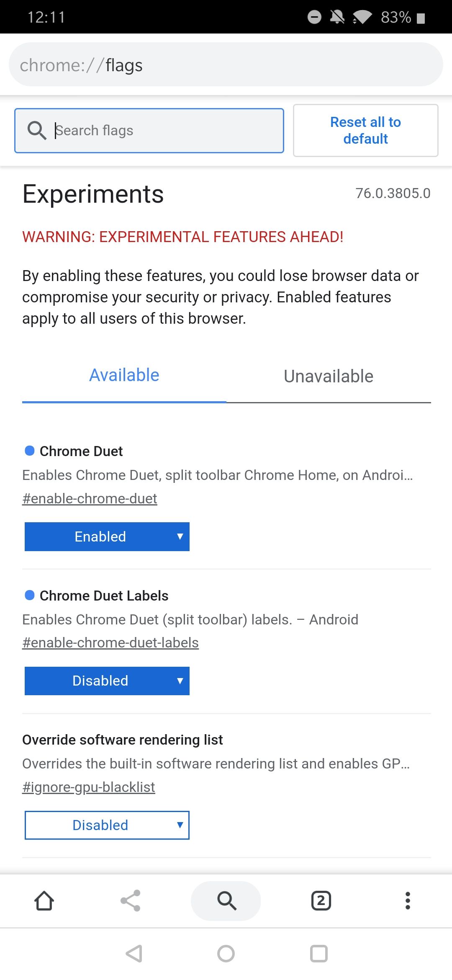The width and height of the screenshot is (452, 980).
Task: Open the tab switcher showing 2 tabs
Action: point(320,901)
